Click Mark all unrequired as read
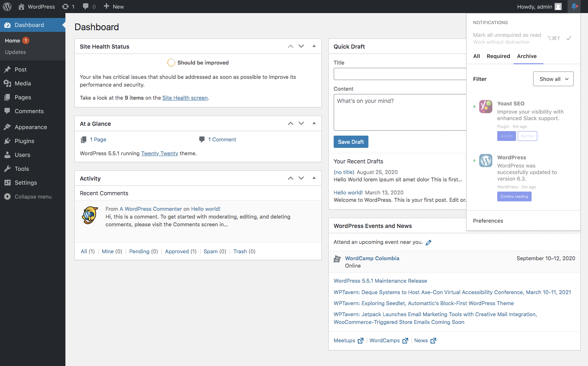The width and height of the screenshot is (588, 366). 507,35
